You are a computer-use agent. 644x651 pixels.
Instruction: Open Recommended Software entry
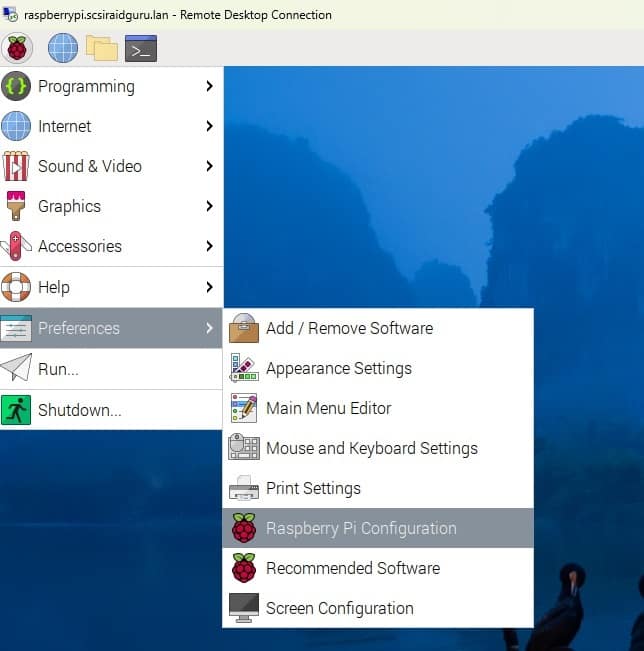pos(352,568)
